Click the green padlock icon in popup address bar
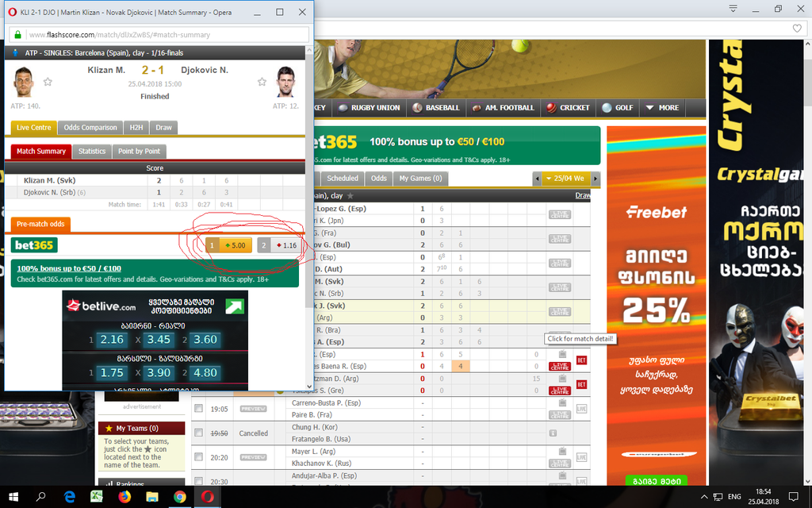The height and width of the screenshot is (508, 812). pyautogui.click(x=17, y=35)
